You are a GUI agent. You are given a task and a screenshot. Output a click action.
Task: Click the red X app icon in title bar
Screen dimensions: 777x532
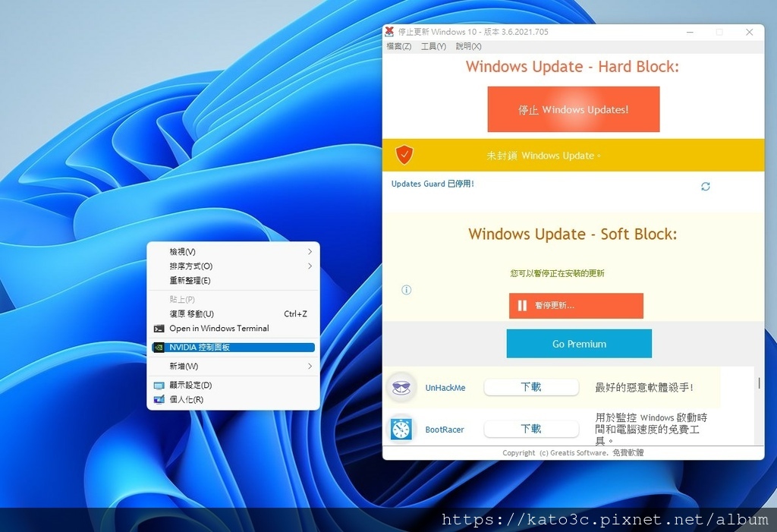point(389,31)
